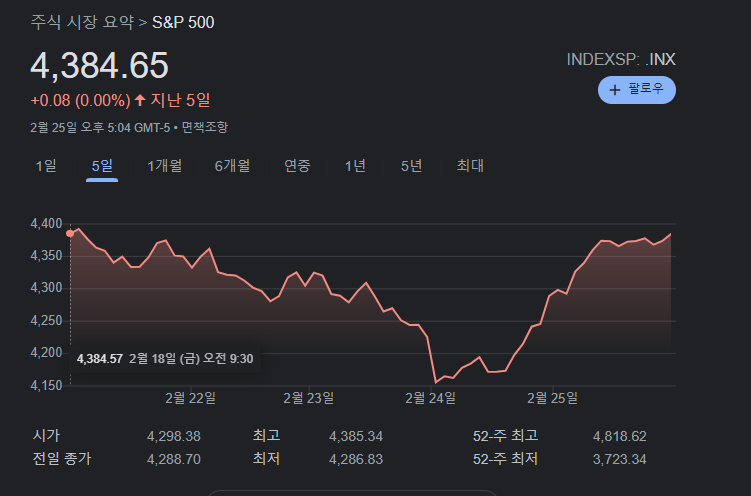Choose the 최대 (max) range tab
The width and height of the screenshot is (751, 496).
click(x=470, y=166)
